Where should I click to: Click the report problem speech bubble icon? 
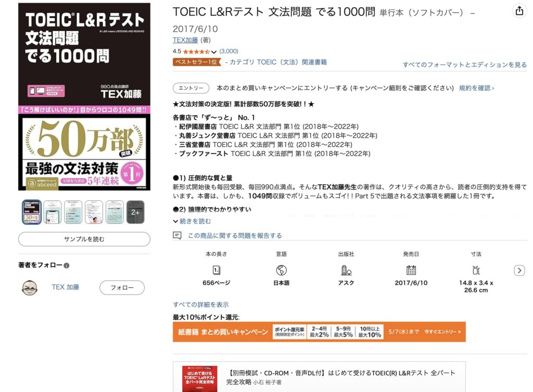177,235
